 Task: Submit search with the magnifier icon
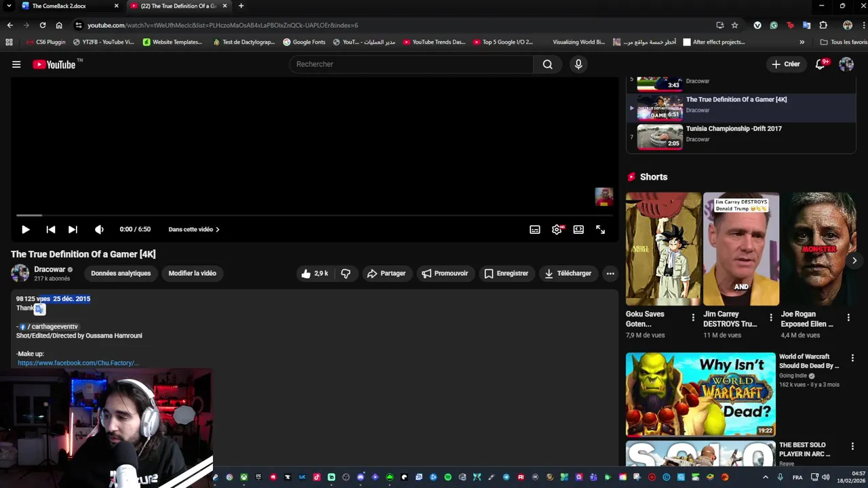[547, 64]
